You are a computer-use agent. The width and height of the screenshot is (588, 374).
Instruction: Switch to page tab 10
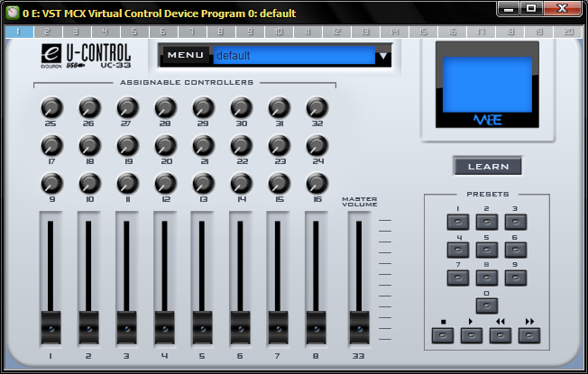tap(279, 32)
